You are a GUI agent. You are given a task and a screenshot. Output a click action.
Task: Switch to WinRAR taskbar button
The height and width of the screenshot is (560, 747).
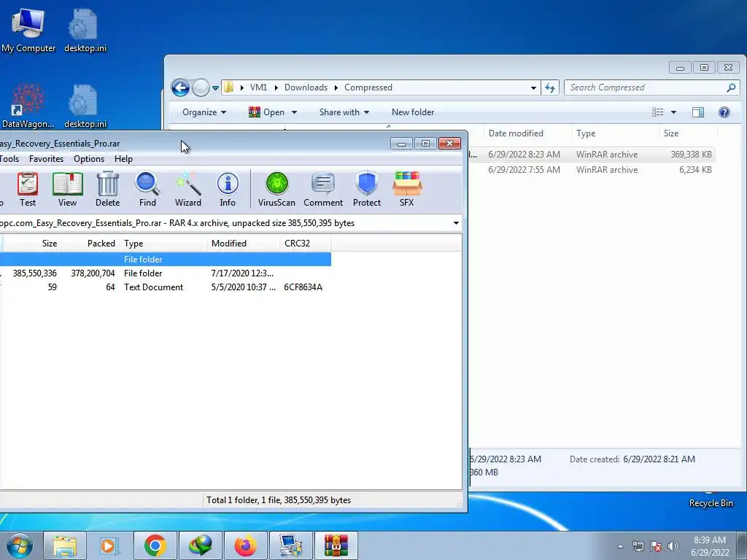[x=336, y=545]
